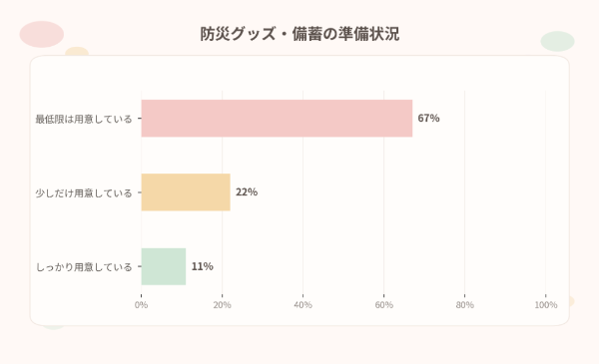The width and height of the screenshot is (599, 364).
Task: Click the green 11% bar
Action: pyautogui.click(x=164, y=266)
